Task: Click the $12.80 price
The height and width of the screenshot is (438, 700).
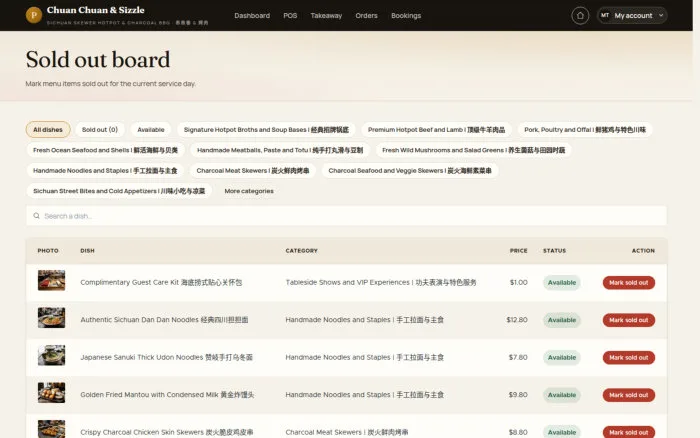Action: click(517, 320)
